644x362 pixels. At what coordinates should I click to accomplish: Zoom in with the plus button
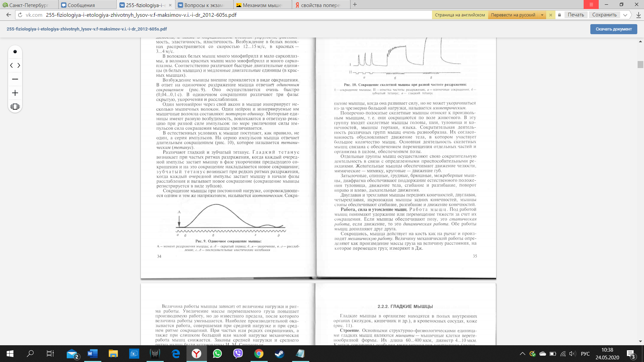[15, 93]
